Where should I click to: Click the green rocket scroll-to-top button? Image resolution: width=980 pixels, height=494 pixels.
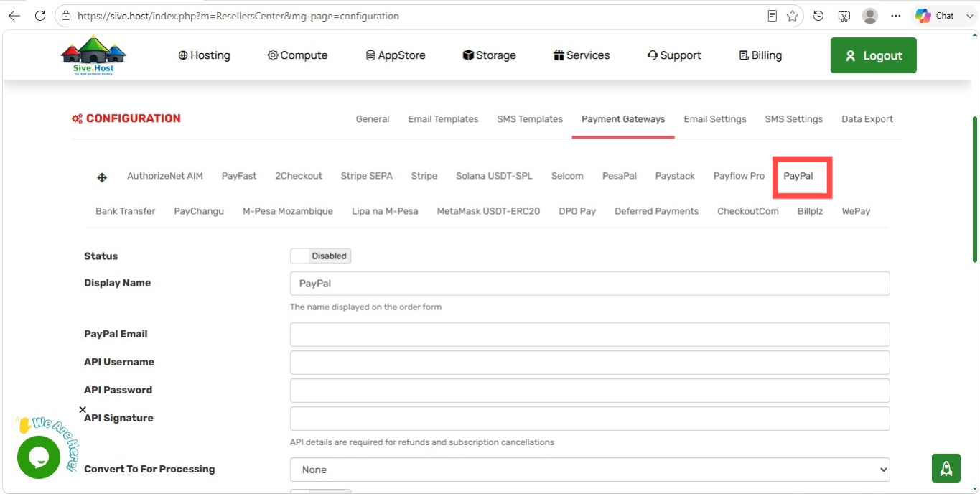pyautogui.click(x=946, y=468)
